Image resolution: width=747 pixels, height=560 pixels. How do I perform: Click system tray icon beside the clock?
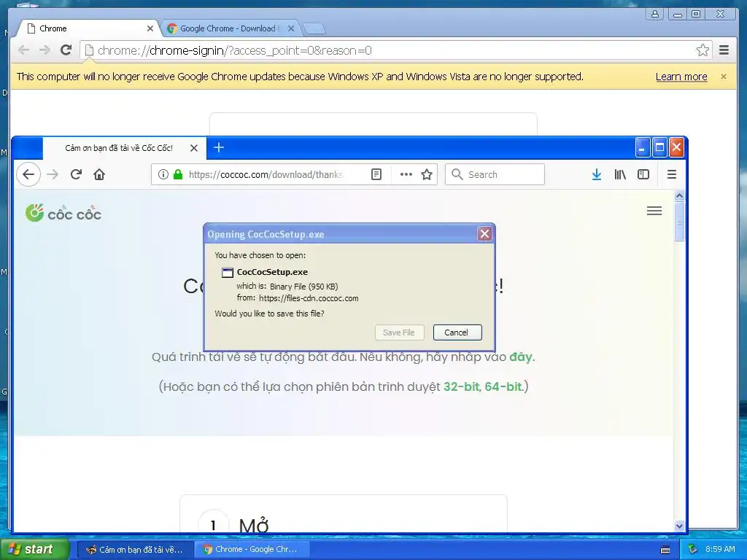pos(693,549)
